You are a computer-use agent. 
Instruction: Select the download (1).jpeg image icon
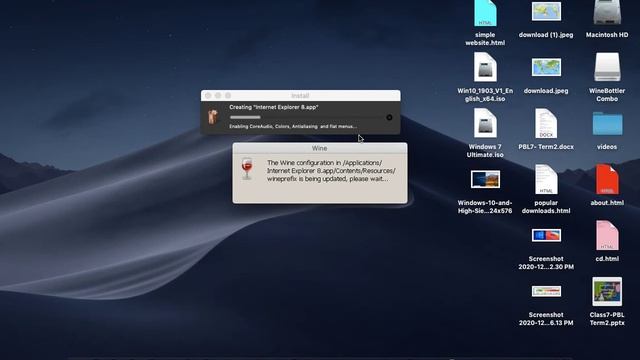click(x=546, y=11)
